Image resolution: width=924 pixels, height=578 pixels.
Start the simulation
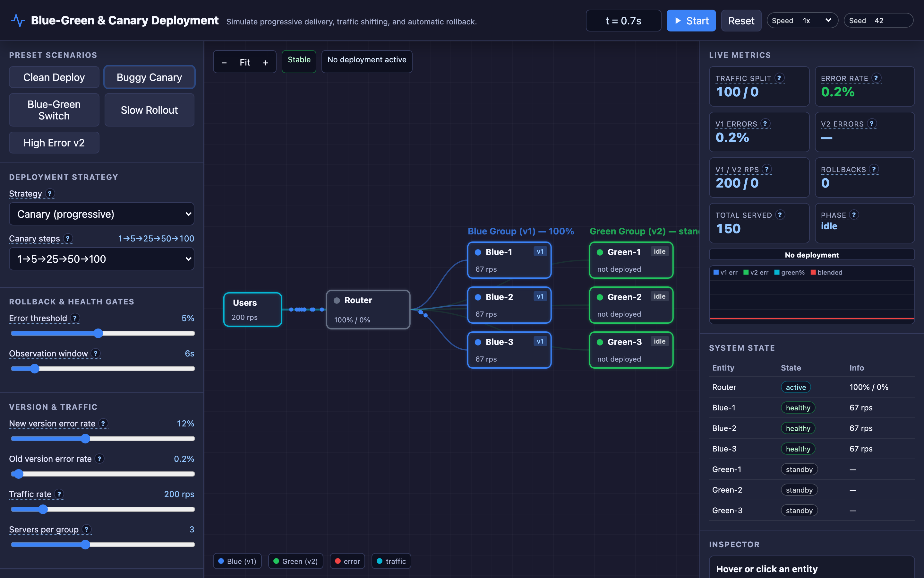[691, 21]
